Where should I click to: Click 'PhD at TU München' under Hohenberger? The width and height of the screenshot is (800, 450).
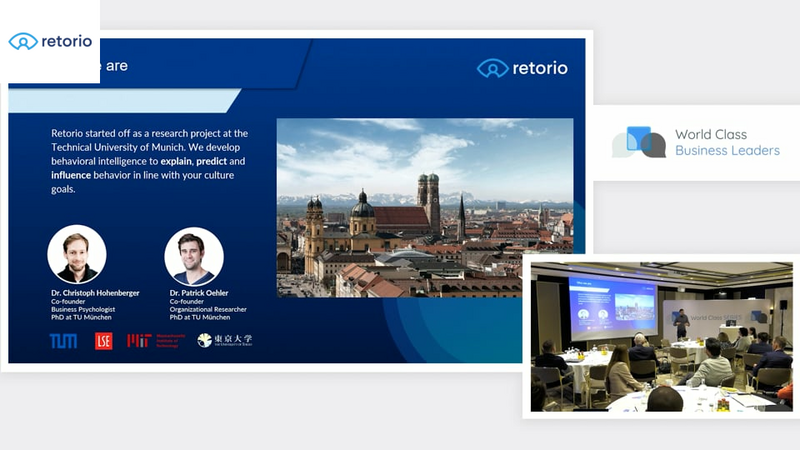81,317
